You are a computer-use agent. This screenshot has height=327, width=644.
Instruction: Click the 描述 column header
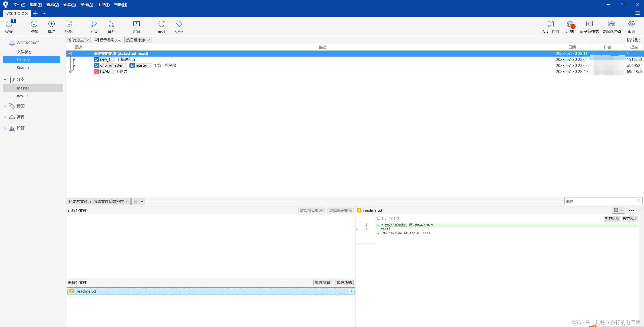click(323, 47)
